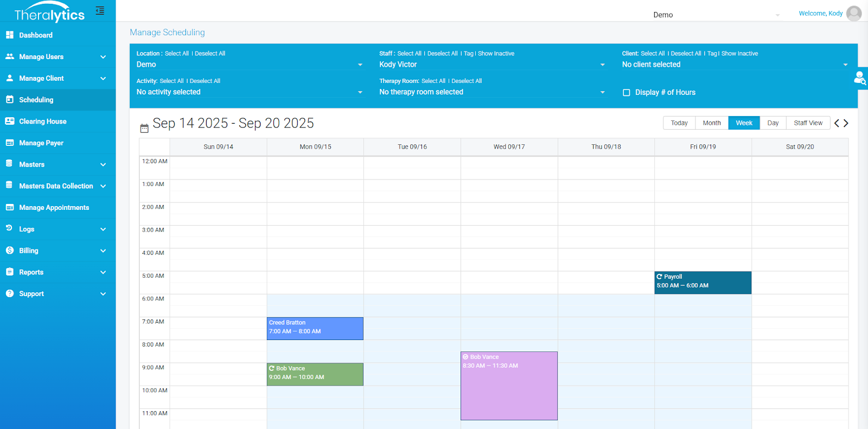Click the Tue 09/16 column header
This screenshot has height=429, width=868.
[x=412, y=147]
